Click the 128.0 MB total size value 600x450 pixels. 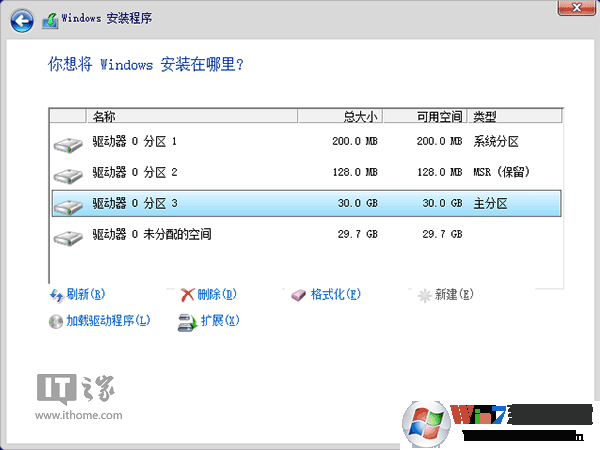pos(355,172)
